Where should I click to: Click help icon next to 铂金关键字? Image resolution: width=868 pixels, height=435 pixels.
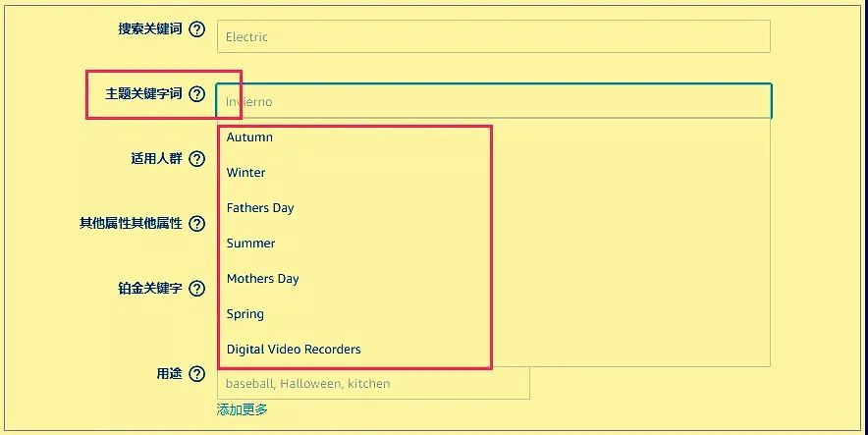196,289
